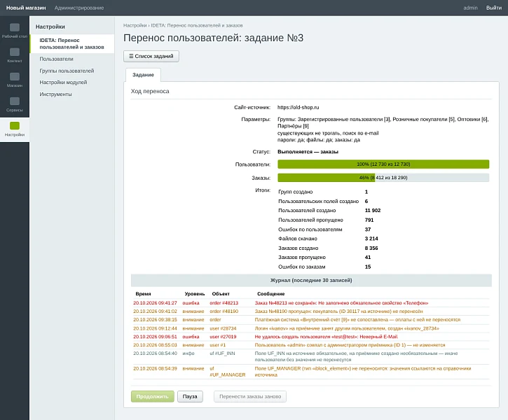Click the Объект column header
This screenshot has width=508, height=420.
click(x=221, y=294)
